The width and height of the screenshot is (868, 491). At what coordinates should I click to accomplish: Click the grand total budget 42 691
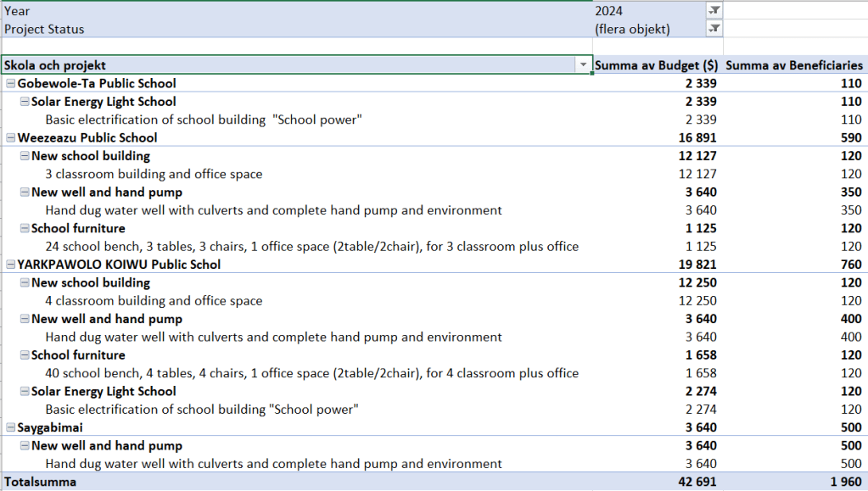696,482
